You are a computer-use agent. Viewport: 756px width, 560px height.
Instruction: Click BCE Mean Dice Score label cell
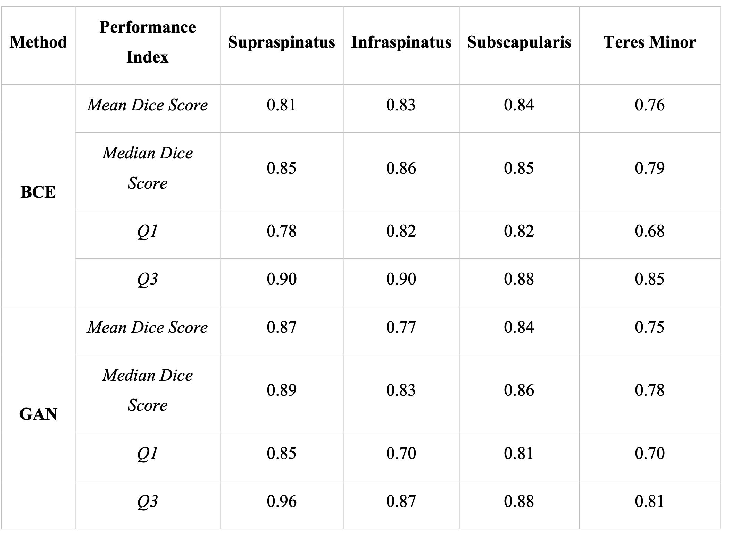click(x=148, y=105)
